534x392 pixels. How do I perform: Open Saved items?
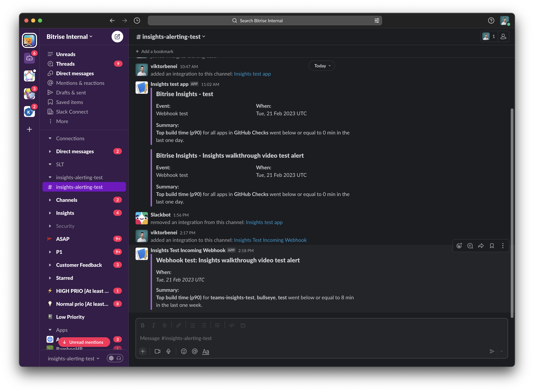pos(84,102)
